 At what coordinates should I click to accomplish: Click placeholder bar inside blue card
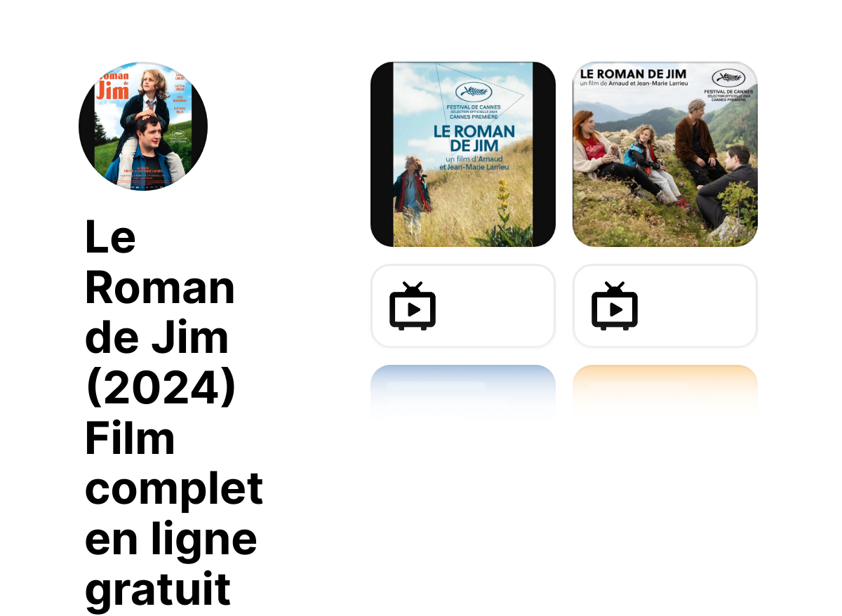pos(436,386)
